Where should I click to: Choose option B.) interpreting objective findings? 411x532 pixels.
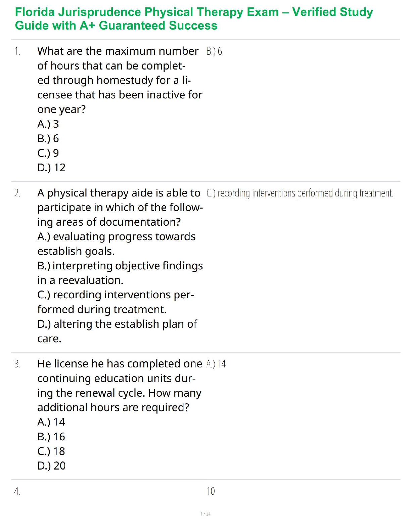pos(120,273)
